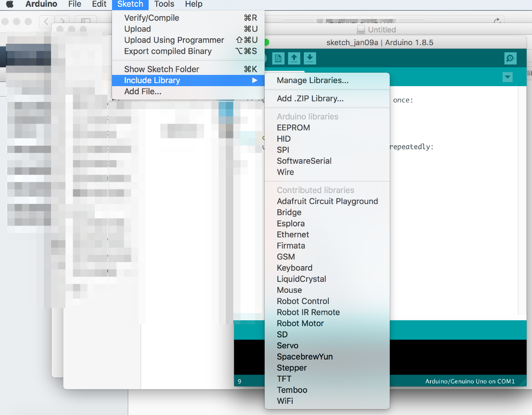
Task: Click line number 9 in status bar
Action: point(239,382)
